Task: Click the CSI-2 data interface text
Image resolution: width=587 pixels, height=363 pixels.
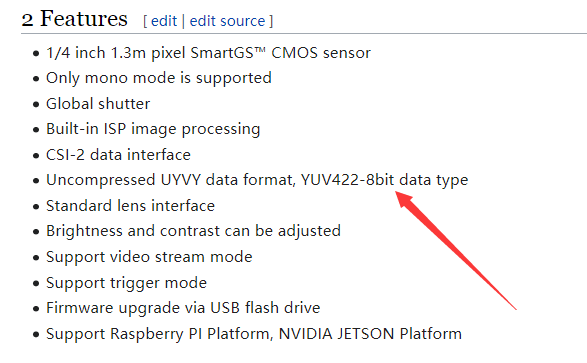Action: (118, 155)
